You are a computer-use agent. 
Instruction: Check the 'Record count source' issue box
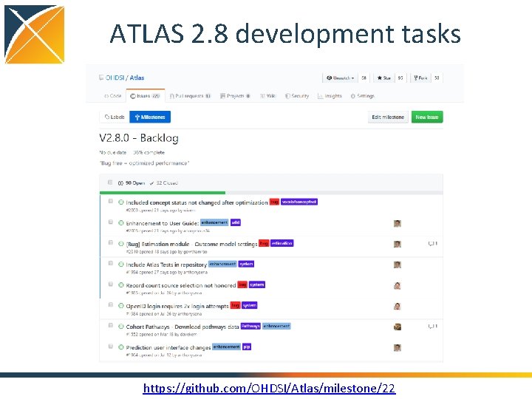pos(111,284)
